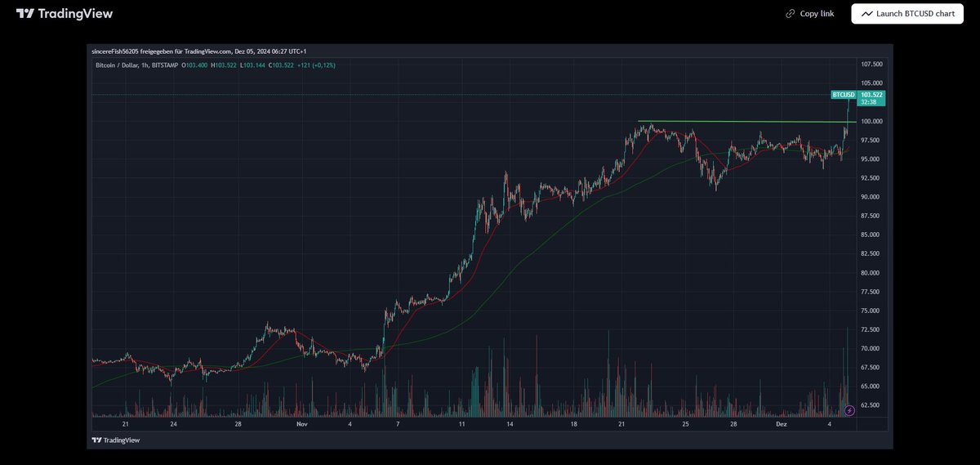Click the 70.000 price axis label

coord(871,348)
